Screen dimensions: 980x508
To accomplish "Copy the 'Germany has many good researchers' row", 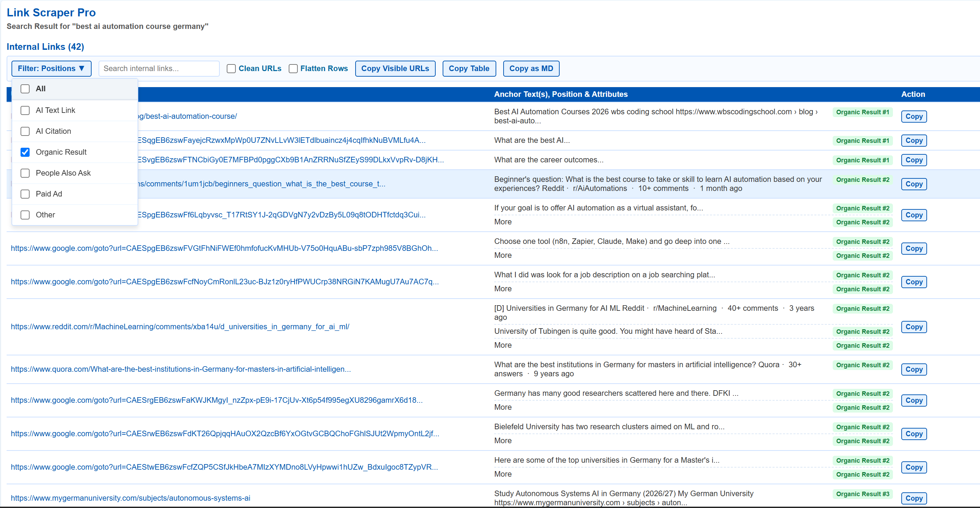I will point(914,400).
